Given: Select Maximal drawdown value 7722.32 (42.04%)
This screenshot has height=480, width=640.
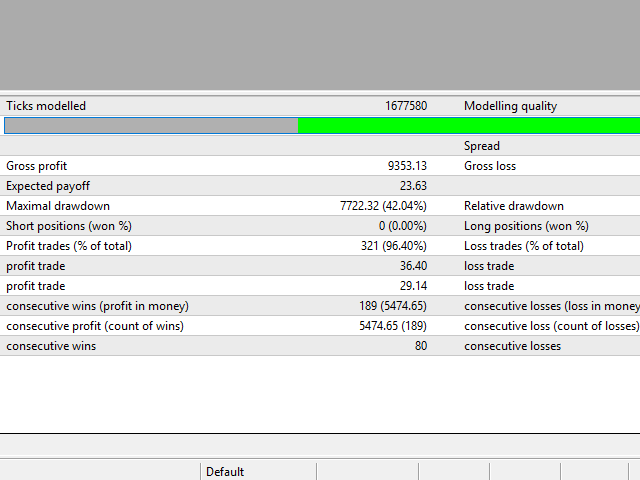Looking at the screenshot, I should [384, 206].
